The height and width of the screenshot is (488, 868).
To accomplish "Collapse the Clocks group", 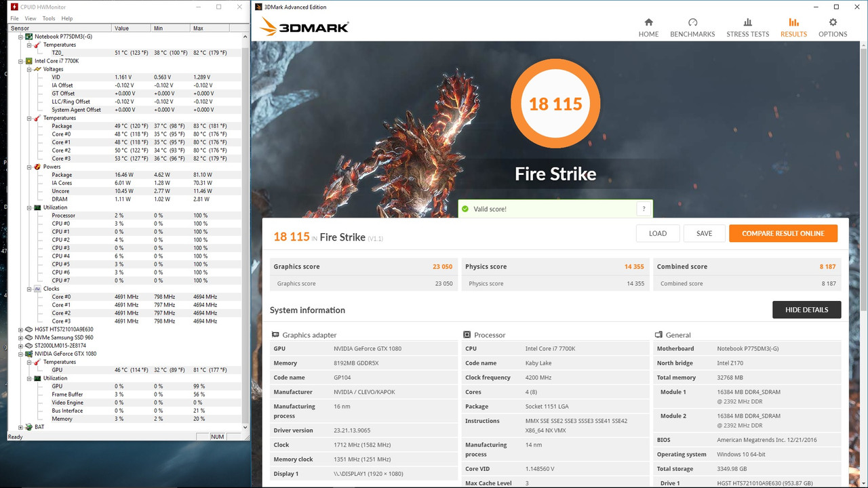I will [29, 289].
